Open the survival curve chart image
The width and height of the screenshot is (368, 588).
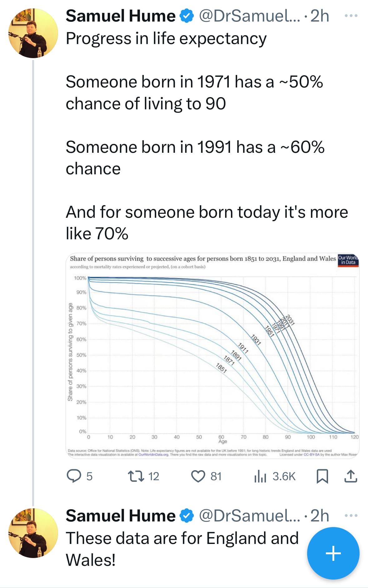(x=213, y=356)
